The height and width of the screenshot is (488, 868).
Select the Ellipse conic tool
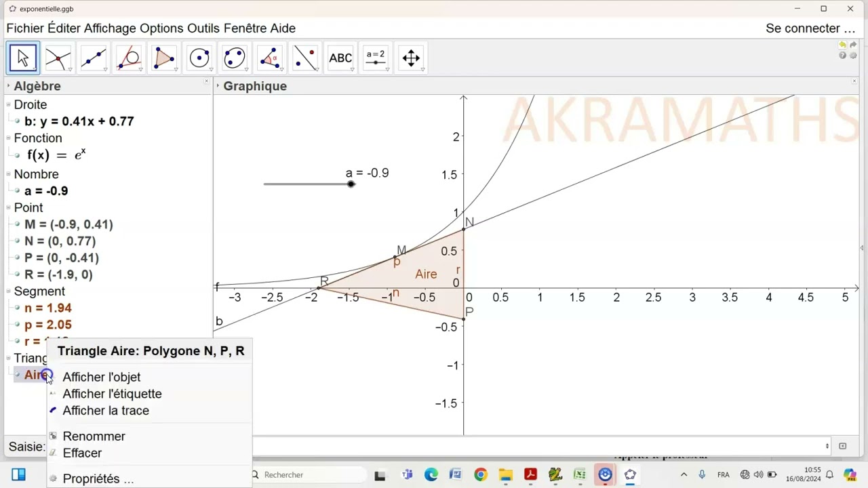235,58
